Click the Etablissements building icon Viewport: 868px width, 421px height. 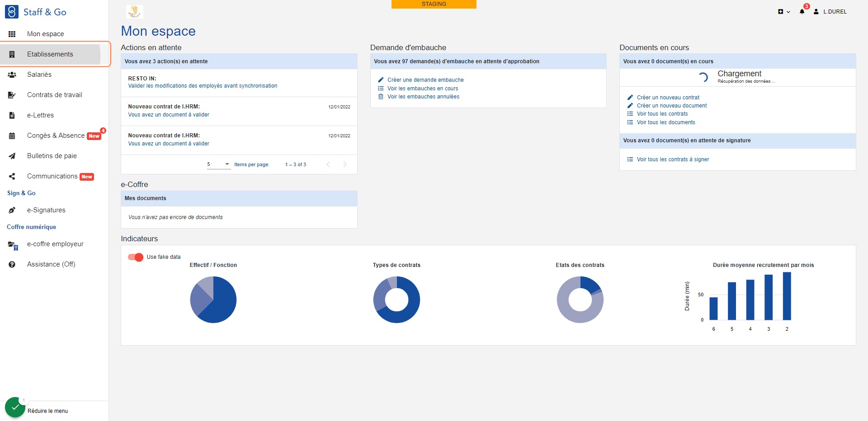point(12,54)
